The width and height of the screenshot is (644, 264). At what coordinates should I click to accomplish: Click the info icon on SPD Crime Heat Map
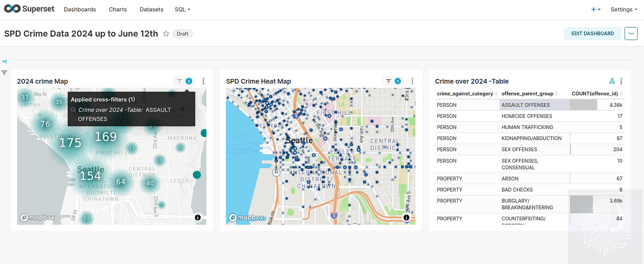pyautogui.click(x=406, y=218)
